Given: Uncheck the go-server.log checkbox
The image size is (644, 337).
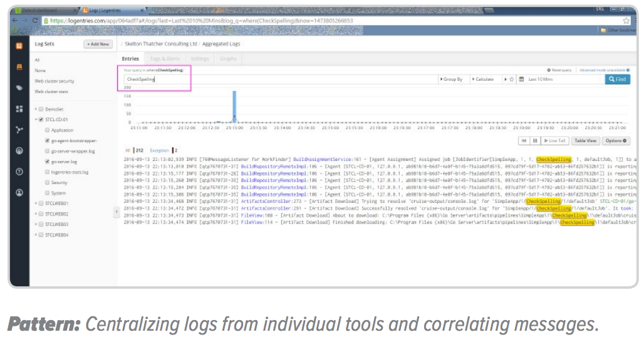Looking at the screenshot, I should (x=47, y=162).
